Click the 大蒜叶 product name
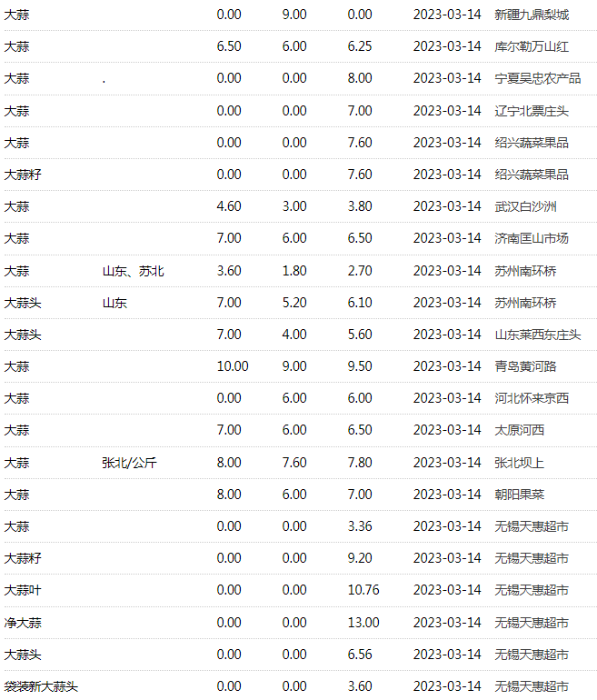Viewport: 597px width, 700px height. click(x=23, y=590)
